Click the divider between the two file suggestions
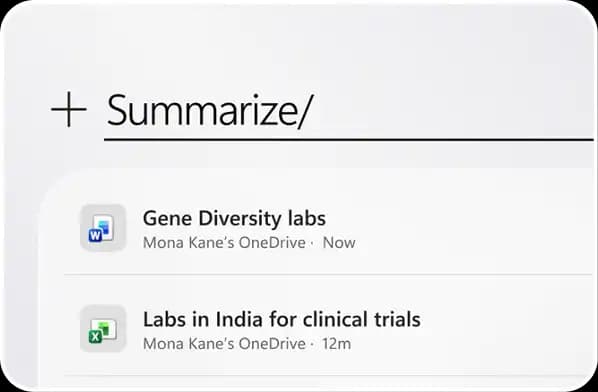The image size is (598, 392). click(x=328, y=274)
